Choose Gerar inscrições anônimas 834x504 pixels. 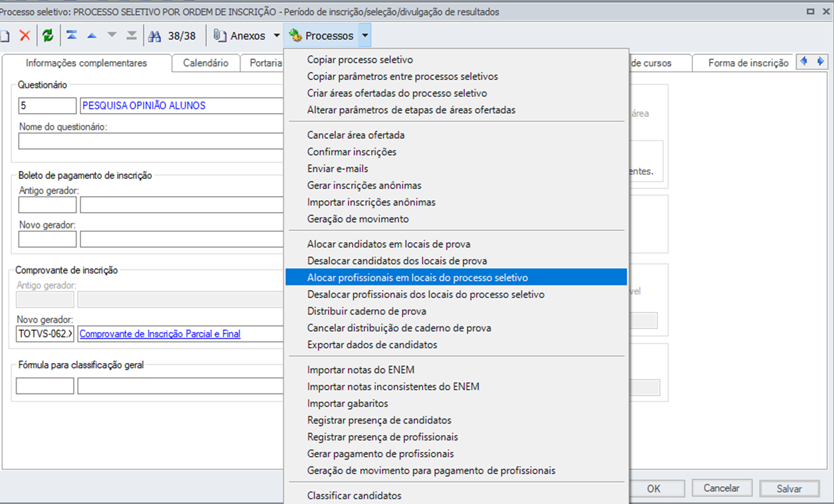pos(456,186)
